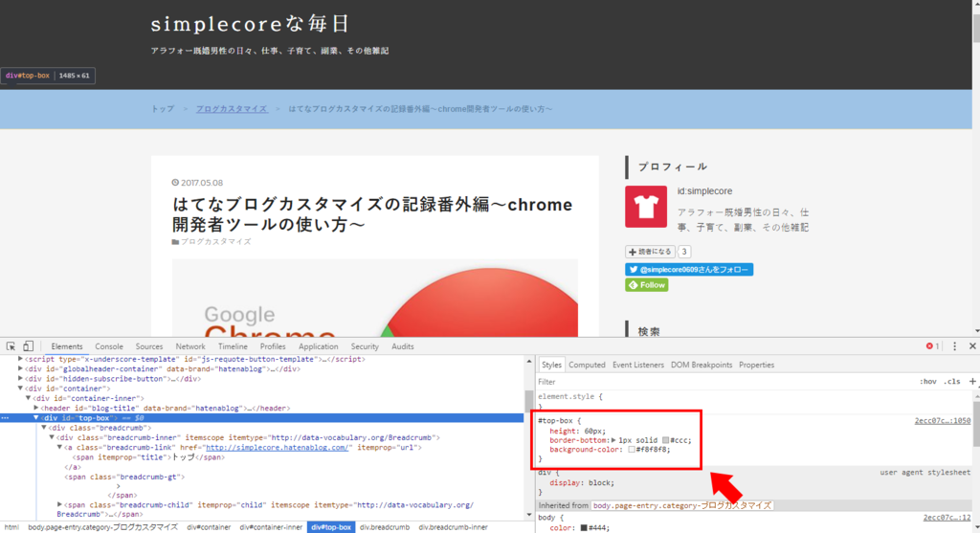Viewport: 980px width, 533px height.
Task: Click the element.style rule block
Action: [x=753, y=401]
